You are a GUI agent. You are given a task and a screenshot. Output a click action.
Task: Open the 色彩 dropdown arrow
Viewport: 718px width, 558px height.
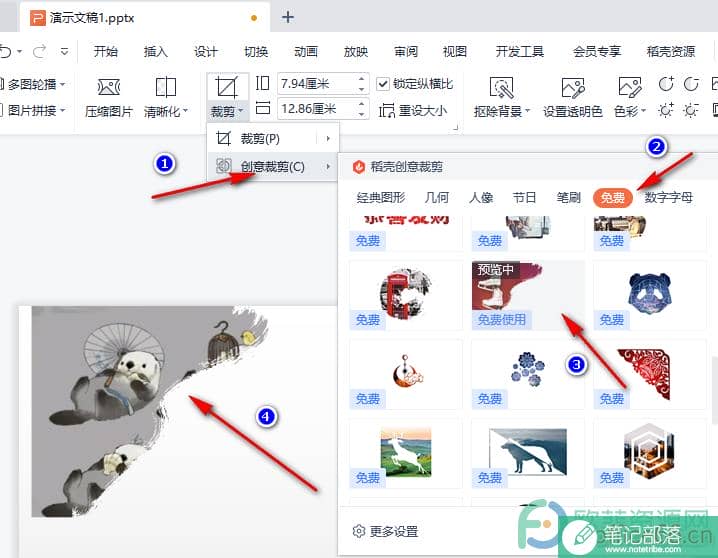tap(643, 111)
